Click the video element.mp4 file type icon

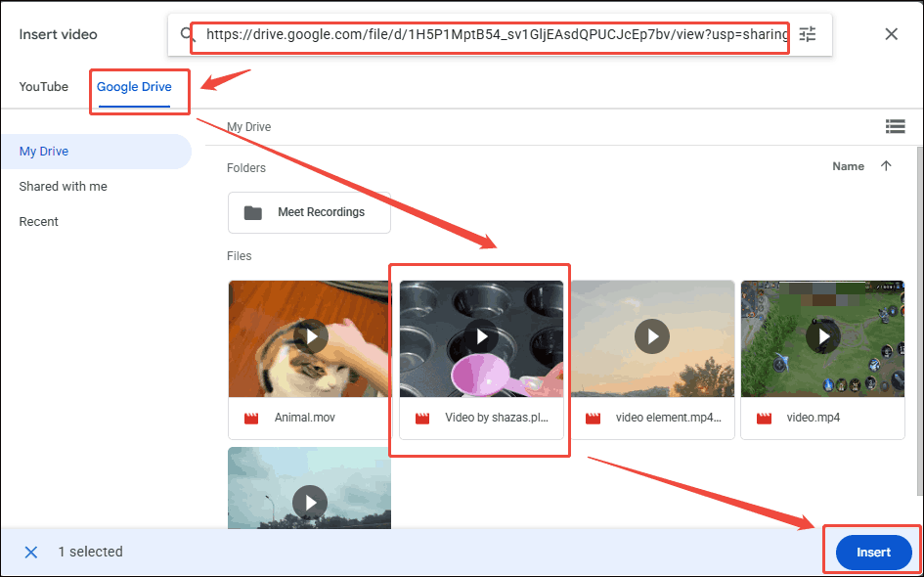pos(593,419)
